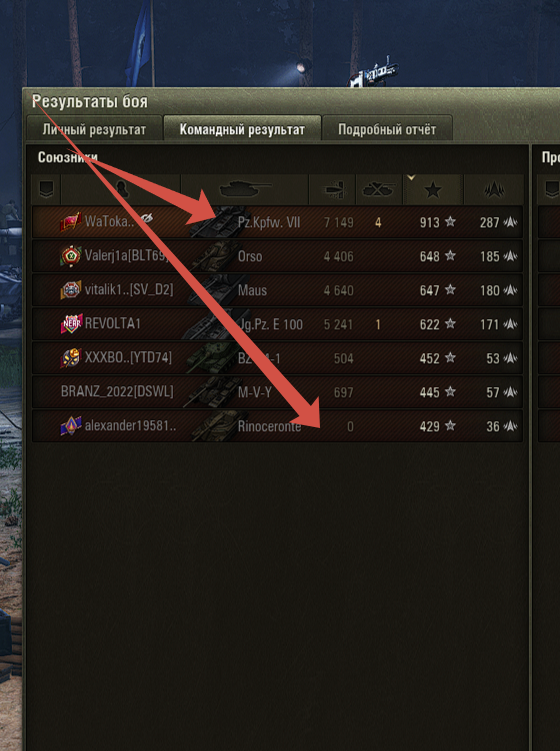The width and height of the screenshot is (560, 751).
Task: Open Личный результат tab
Action: click(94, 129)
